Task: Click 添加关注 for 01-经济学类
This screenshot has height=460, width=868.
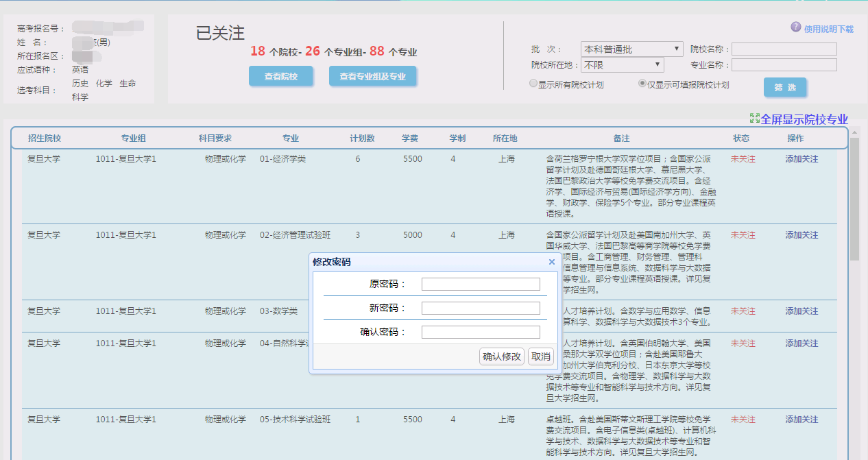Action: coord(801,159)
